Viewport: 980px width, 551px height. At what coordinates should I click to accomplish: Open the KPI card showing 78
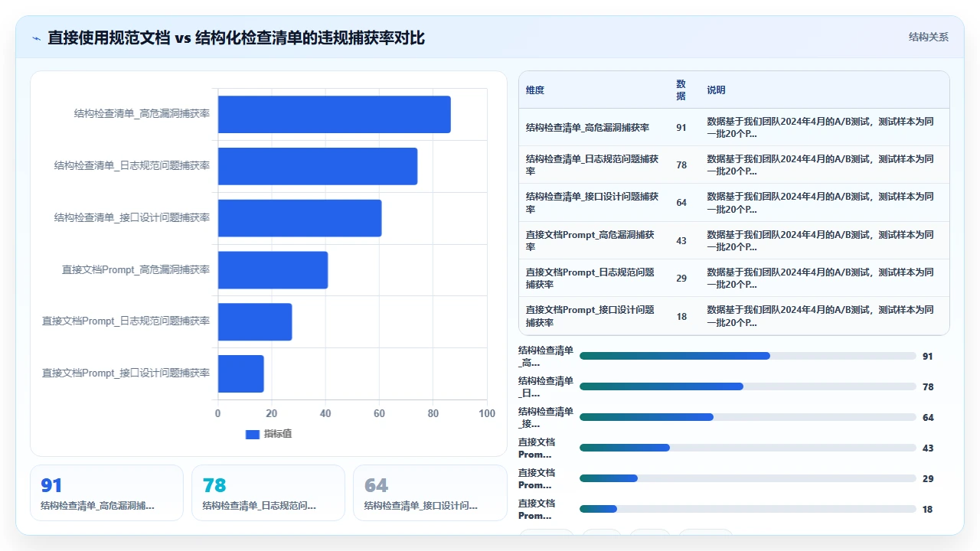[269, 493]
